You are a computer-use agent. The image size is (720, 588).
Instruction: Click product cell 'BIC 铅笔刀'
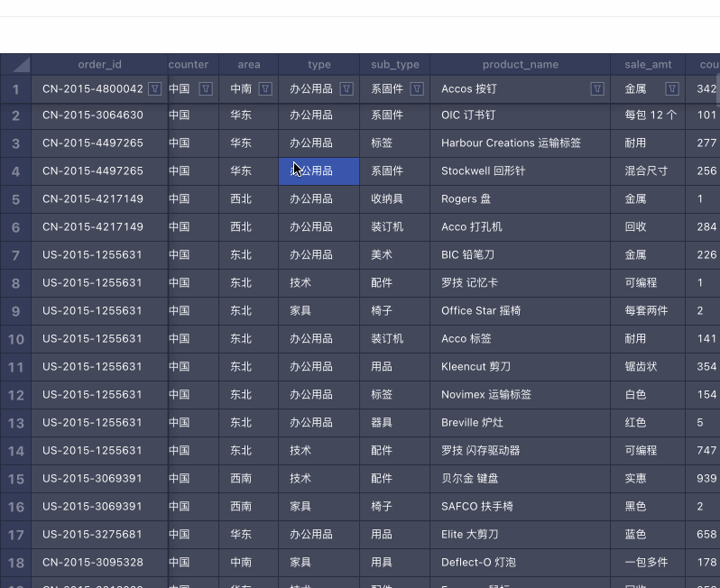521,255
